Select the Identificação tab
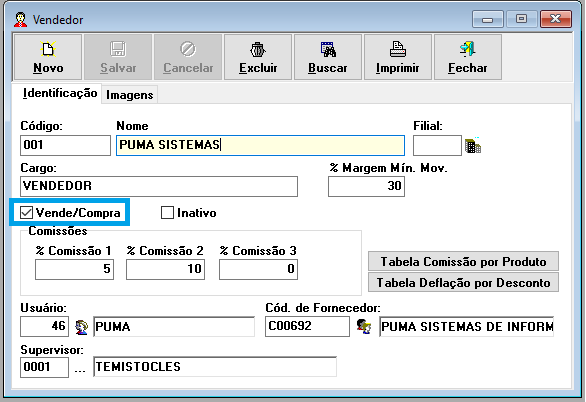 point(60,93)
